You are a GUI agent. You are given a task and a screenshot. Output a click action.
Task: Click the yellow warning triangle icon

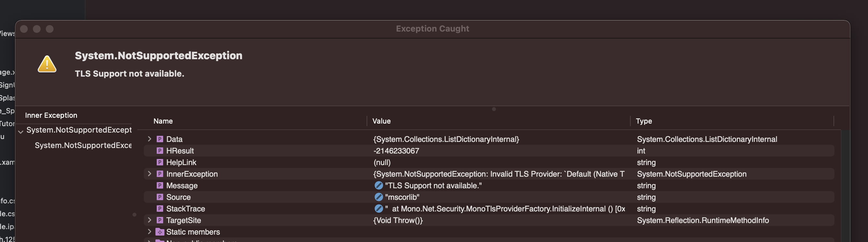tap(47, 64)
